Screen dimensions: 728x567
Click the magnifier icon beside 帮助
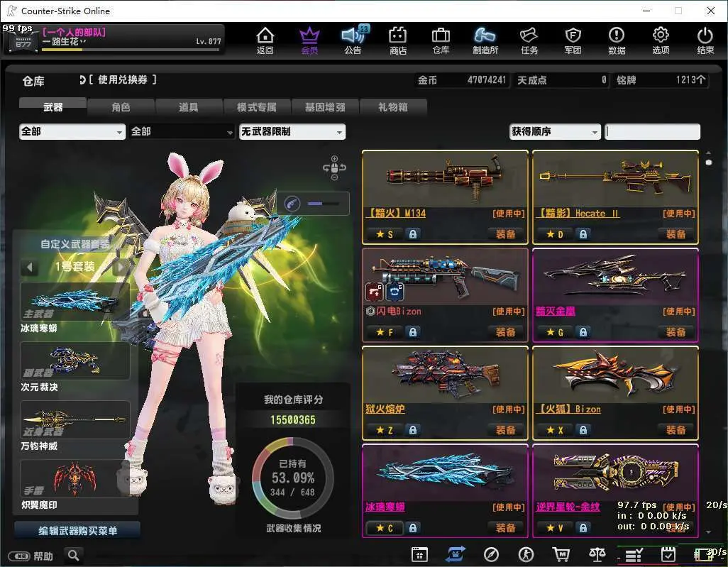point(73,555)
